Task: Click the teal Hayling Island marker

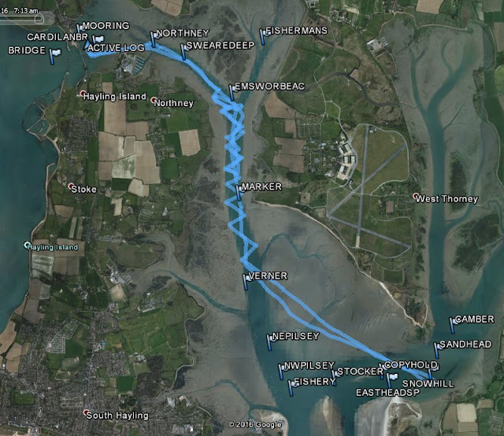Action: (27, 245)
